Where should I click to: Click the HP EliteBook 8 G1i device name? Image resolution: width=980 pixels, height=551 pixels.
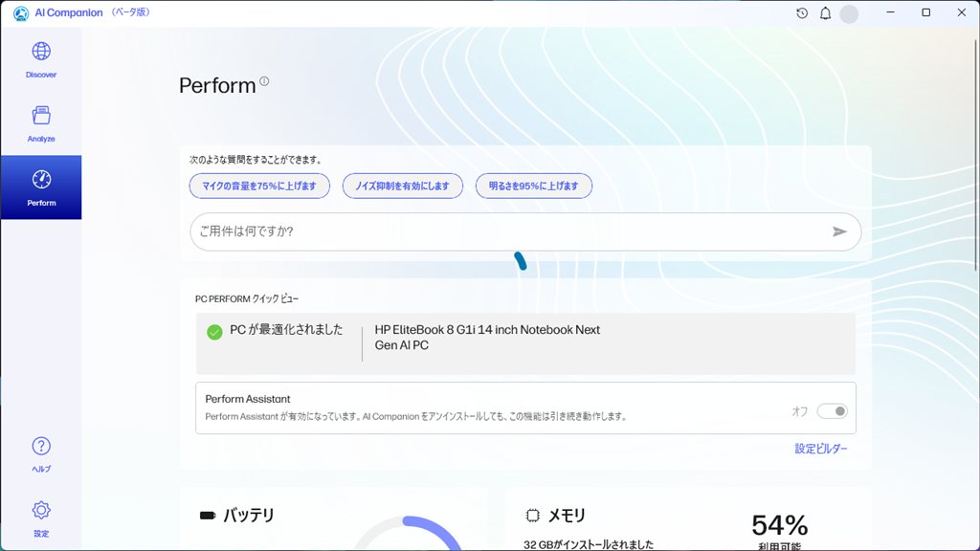pyautogui.click(x=487, y=338)
